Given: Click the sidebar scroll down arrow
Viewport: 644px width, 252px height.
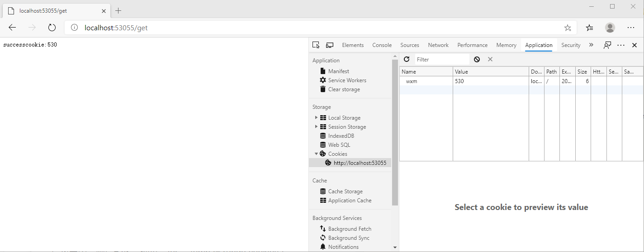Looking at the screenshot, I should 395,247.
